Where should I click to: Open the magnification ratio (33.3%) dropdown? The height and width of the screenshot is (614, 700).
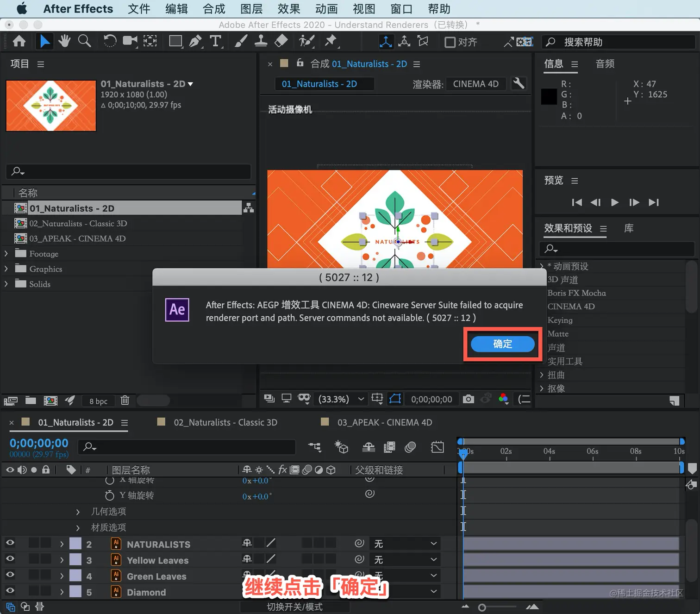click(x=341, y=399)
